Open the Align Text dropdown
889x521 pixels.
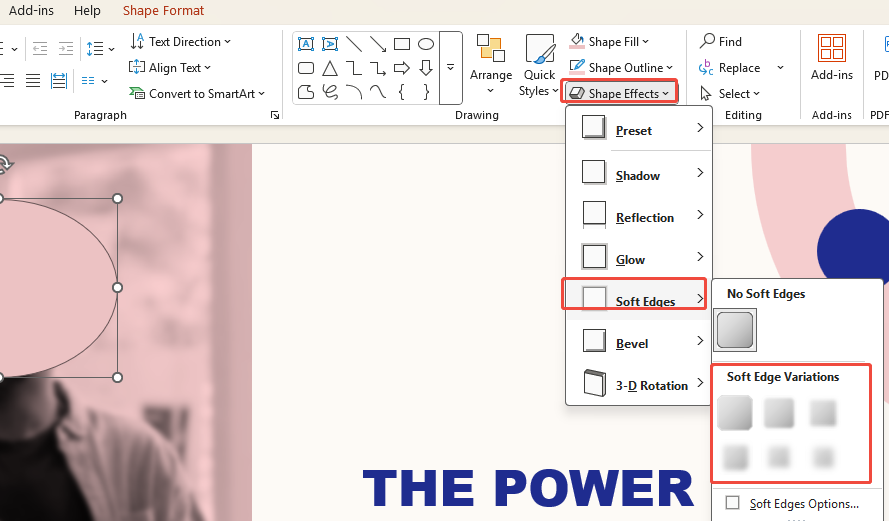170,67
